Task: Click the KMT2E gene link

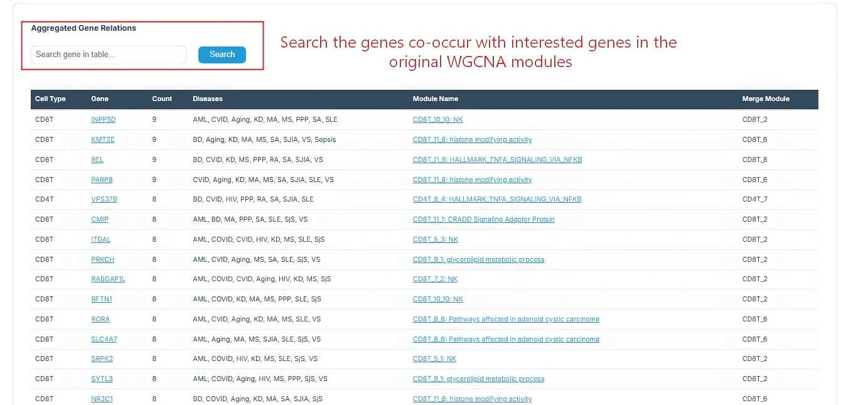Action: point(102,139)
